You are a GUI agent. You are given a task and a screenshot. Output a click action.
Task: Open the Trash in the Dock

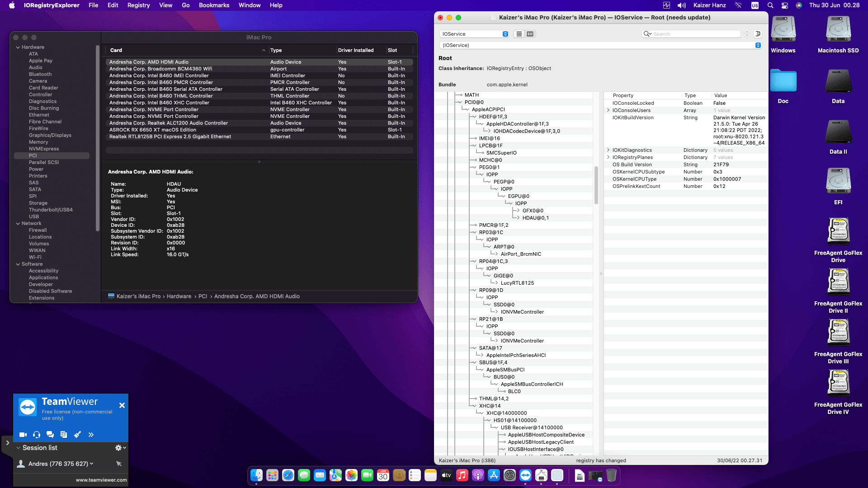tap(611, 475)
